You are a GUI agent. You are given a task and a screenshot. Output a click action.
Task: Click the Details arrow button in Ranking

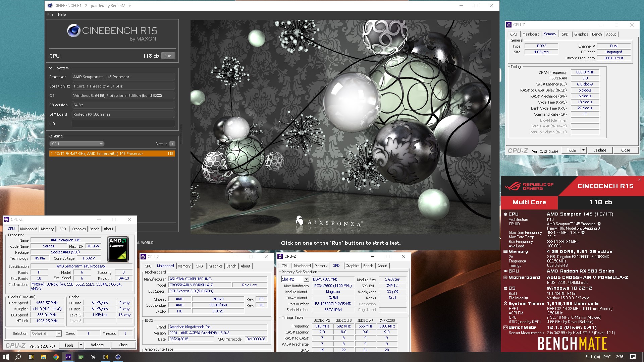pyautogui.click(x=172, y=144)
